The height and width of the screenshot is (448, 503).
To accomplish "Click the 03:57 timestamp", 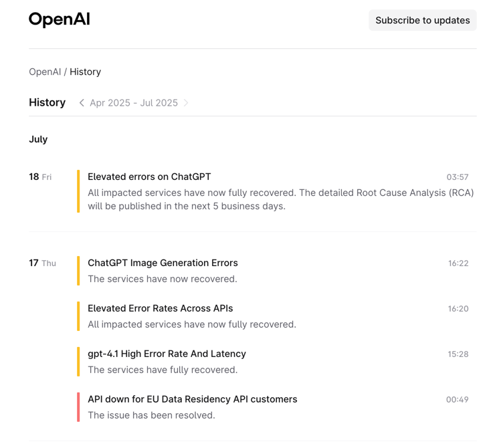I will click(x=458, y=177).
